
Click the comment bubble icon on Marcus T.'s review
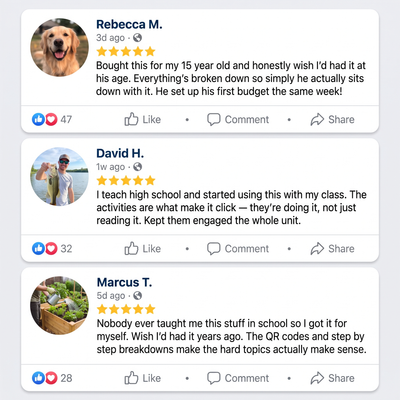click(213, 378)
